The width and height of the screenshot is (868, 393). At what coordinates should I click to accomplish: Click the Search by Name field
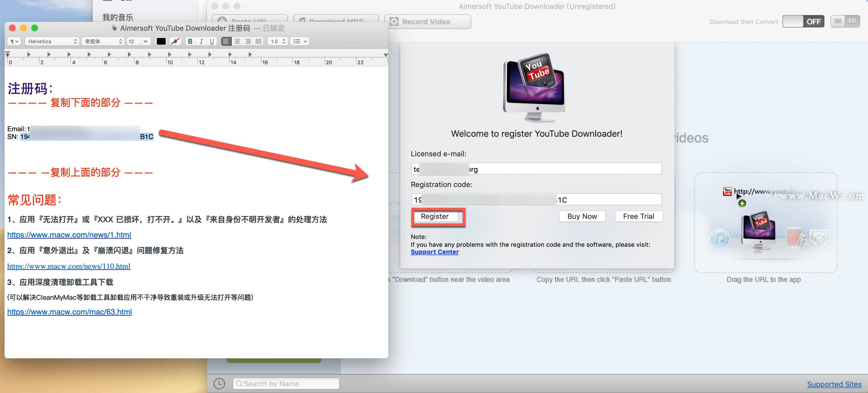click(286, 384)
